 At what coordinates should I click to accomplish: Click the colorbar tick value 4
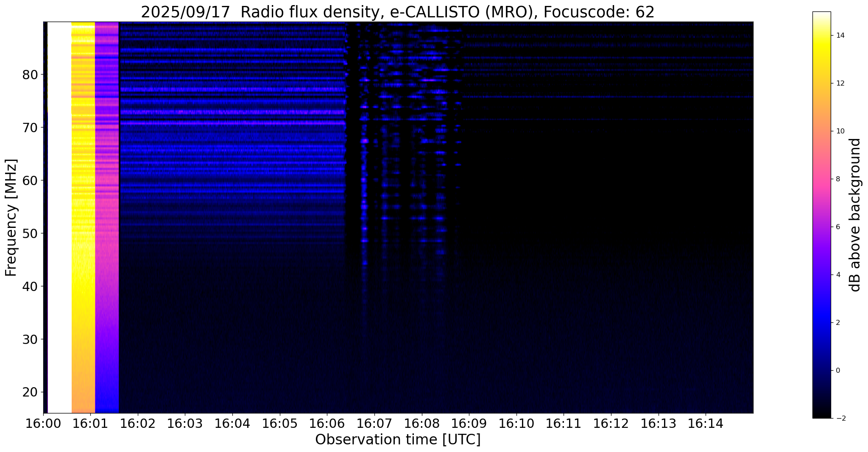837,275
